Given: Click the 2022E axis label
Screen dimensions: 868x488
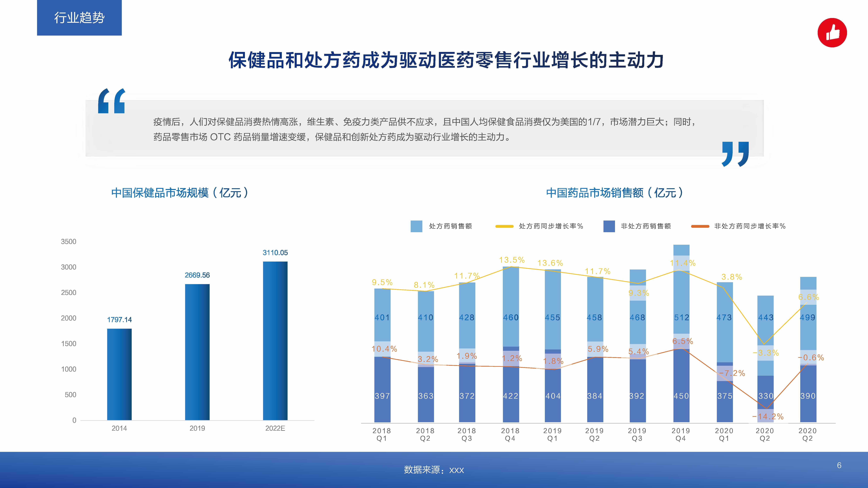Looking at the screenshot, I should coord(275,428).
